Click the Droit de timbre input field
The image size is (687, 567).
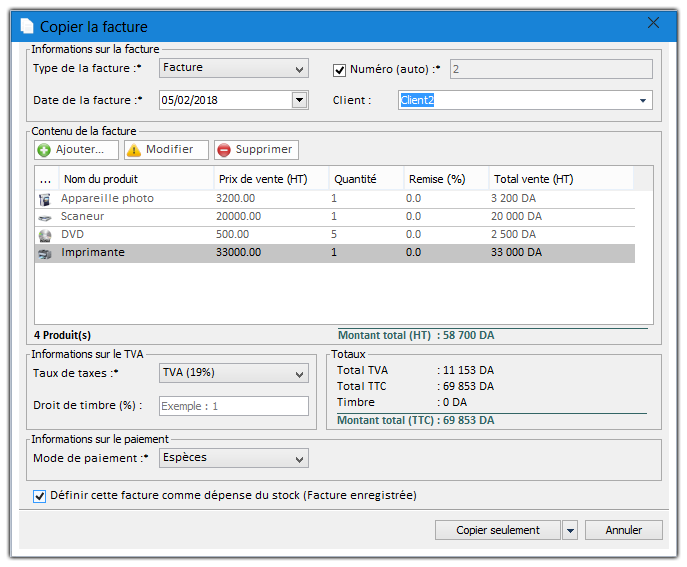[x=234, y=406]
